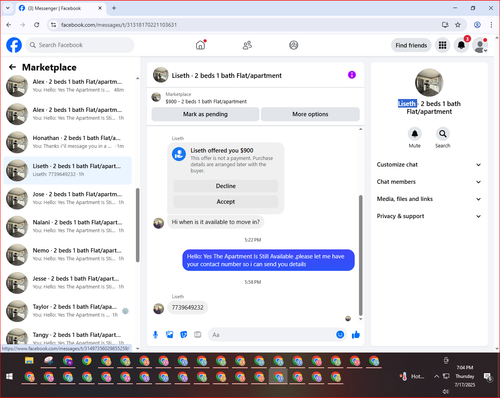
Task: Click More options button
Action: point(310,114)
